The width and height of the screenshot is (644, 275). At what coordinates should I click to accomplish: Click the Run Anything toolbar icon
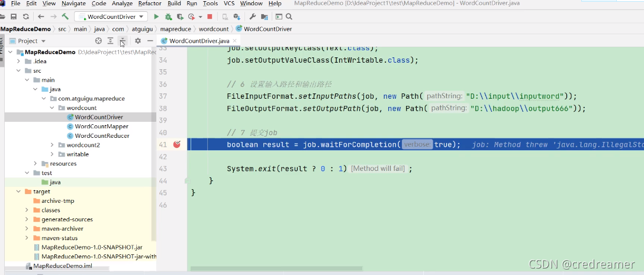click(279, 17)
